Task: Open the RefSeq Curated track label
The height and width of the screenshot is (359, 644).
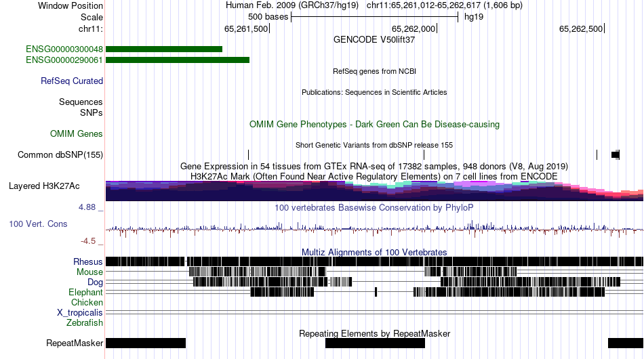Action: [72, 81]
